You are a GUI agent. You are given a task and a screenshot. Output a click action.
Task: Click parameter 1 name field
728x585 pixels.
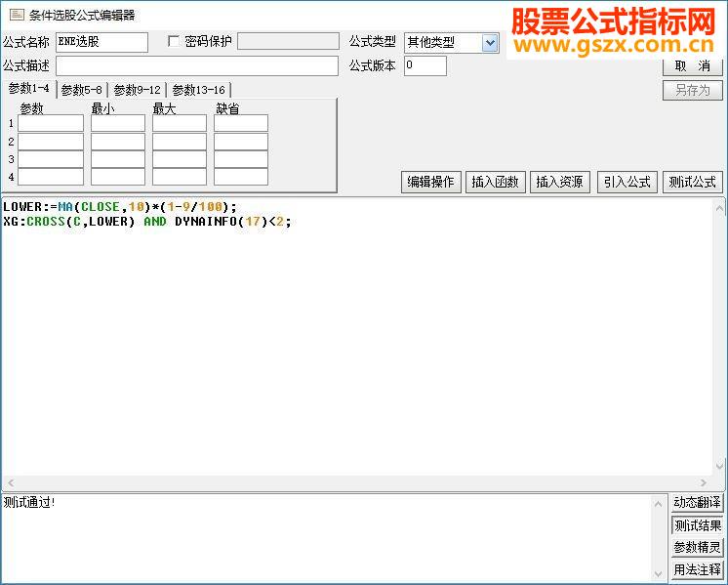click(x=51, y=123)
